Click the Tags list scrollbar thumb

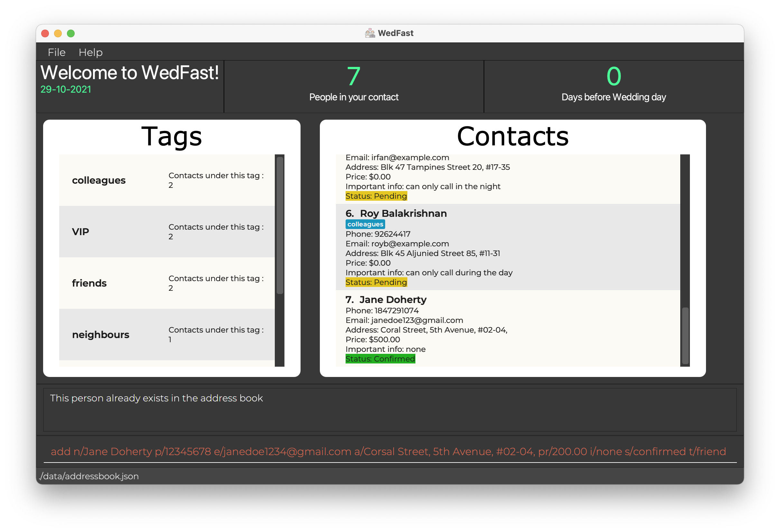click(280, 225)
